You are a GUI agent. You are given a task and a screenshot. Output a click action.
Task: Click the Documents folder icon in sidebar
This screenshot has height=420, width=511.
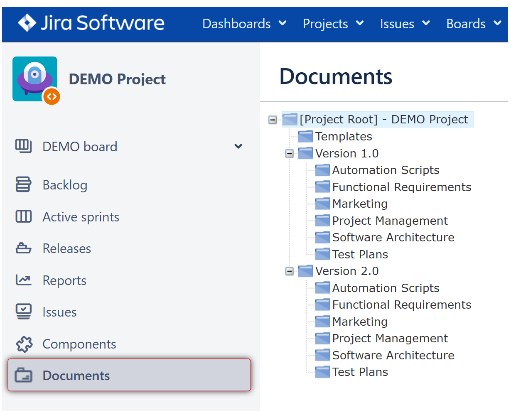click(24, 375)
